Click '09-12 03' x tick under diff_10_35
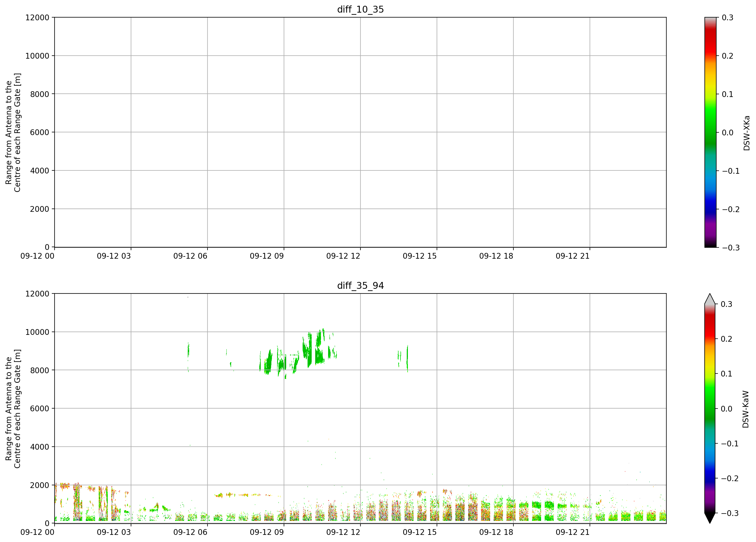 [114, 256]
